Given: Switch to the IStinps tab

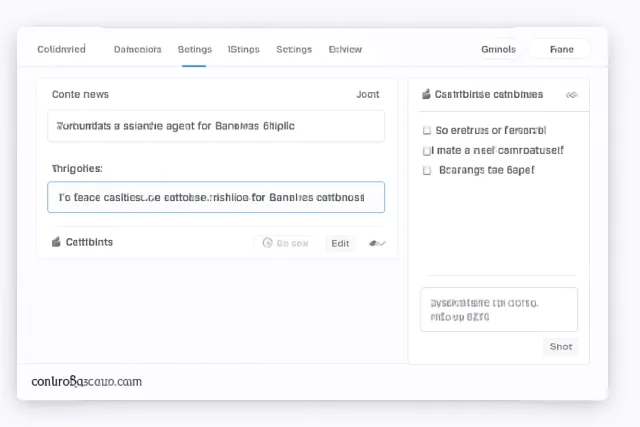Looking at the screenshot, I should pyautogui.click(x=244, y=49).
